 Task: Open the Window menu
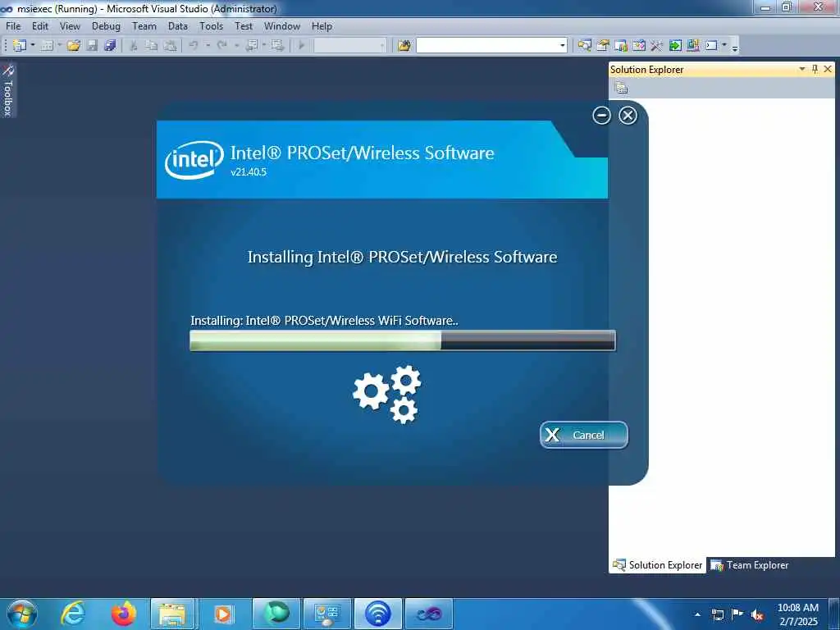pos(282,26)
